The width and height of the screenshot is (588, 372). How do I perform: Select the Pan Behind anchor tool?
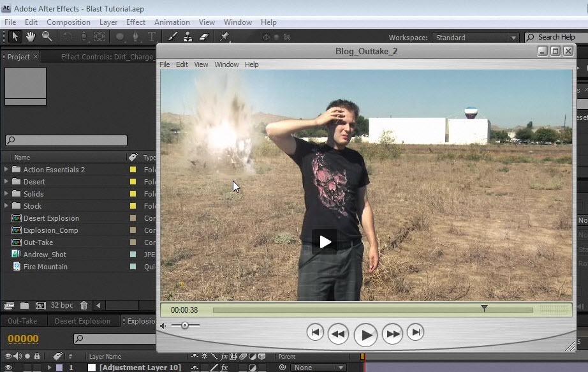point(99,37)
